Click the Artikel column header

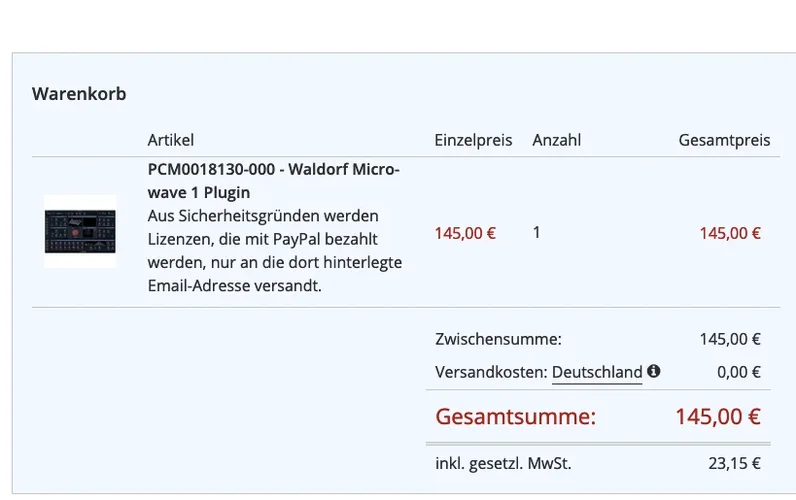(171, 140)
